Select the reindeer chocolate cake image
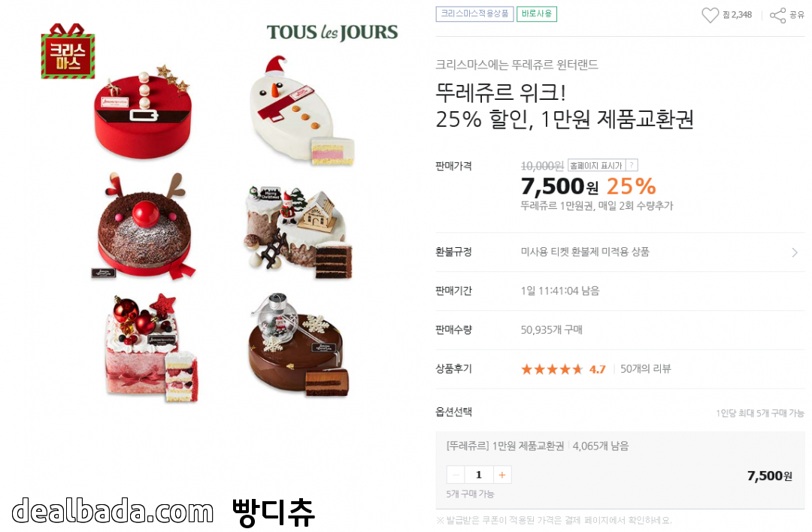This screenshot has height=532, width=812. click(x=144, y=226)
